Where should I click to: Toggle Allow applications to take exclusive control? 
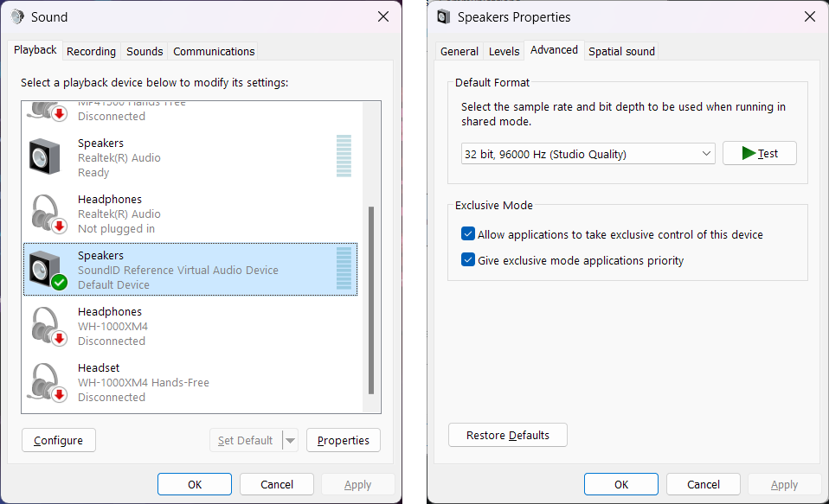[x=468, y=234]
